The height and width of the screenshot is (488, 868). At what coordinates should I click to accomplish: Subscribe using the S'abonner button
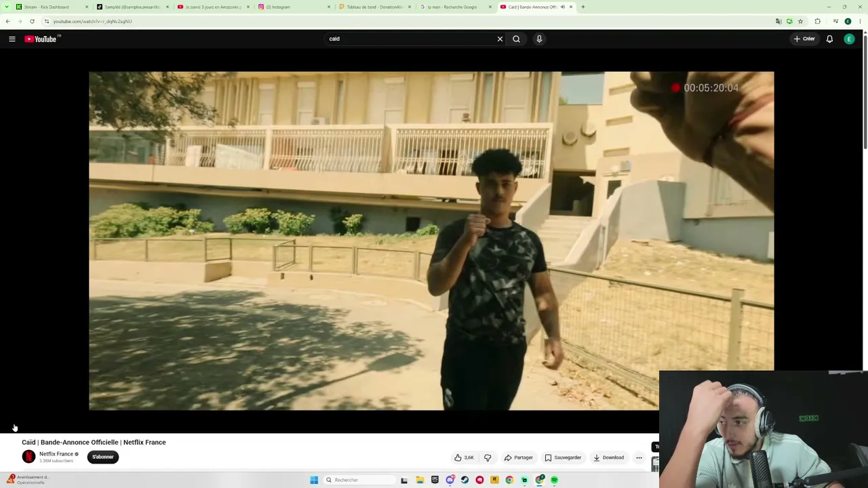pyautogui.click(x=103, y=457)
